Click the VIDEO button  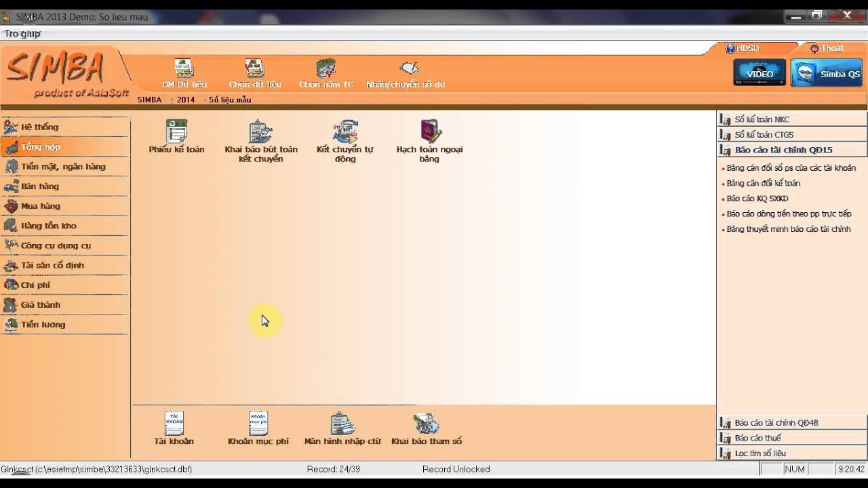(759, 73)
